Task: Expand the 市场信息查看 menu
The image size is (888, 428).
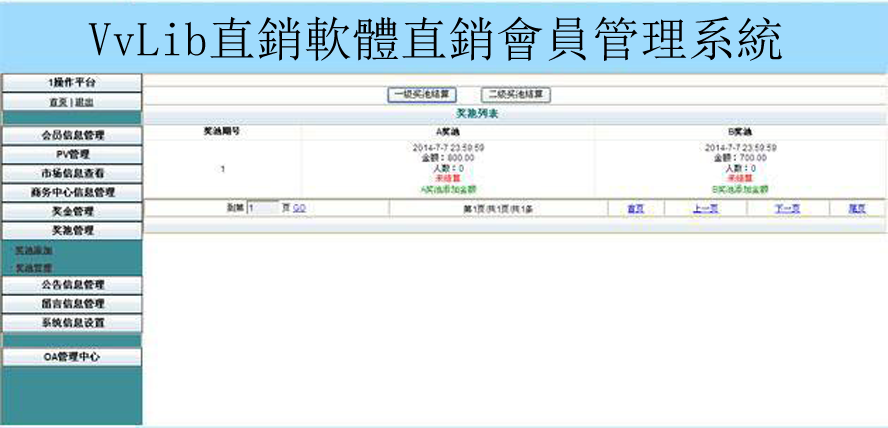Action: tap(71, 173)
